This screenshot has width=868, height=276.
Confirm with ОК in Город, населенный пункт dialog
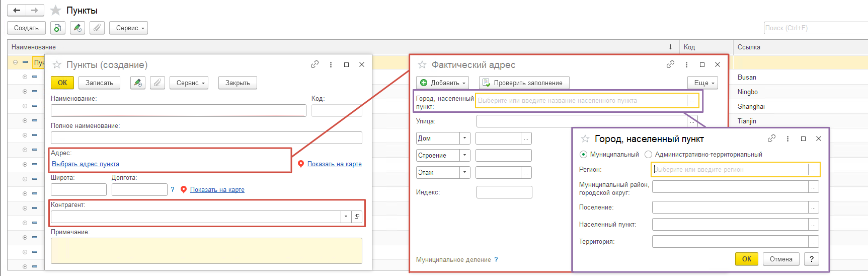pos(747,259)
